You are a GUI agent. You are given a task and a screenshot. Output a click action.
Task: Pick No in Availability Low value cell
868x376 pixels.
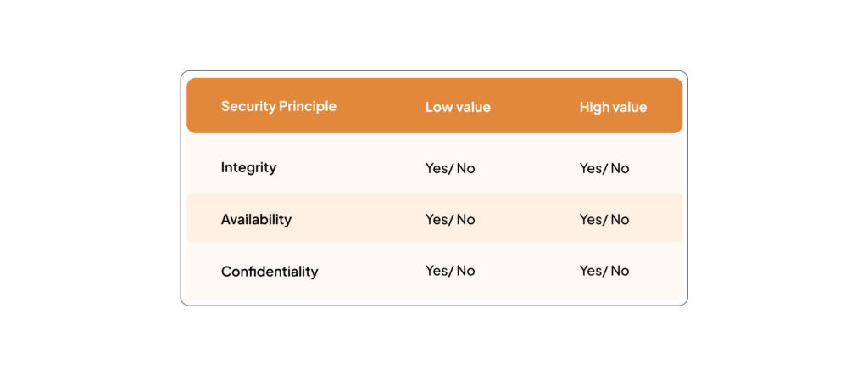[465, 219]
